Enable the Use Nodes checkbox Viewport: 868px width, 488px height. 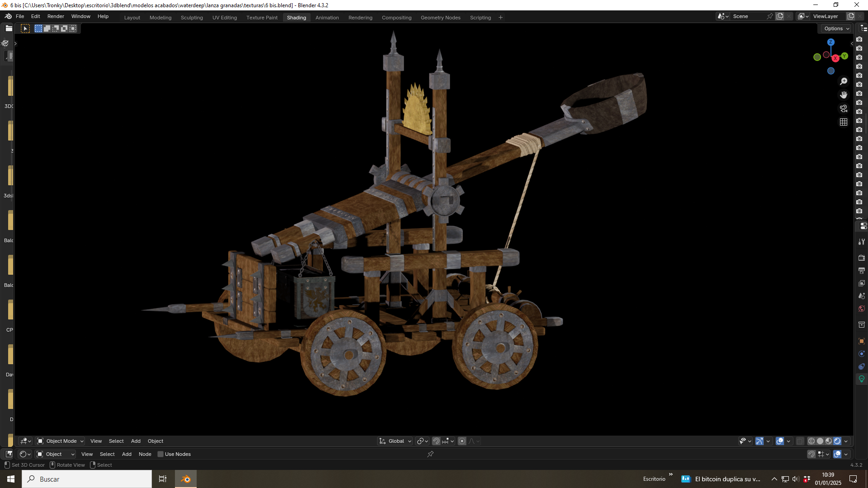tap(160, 454)
